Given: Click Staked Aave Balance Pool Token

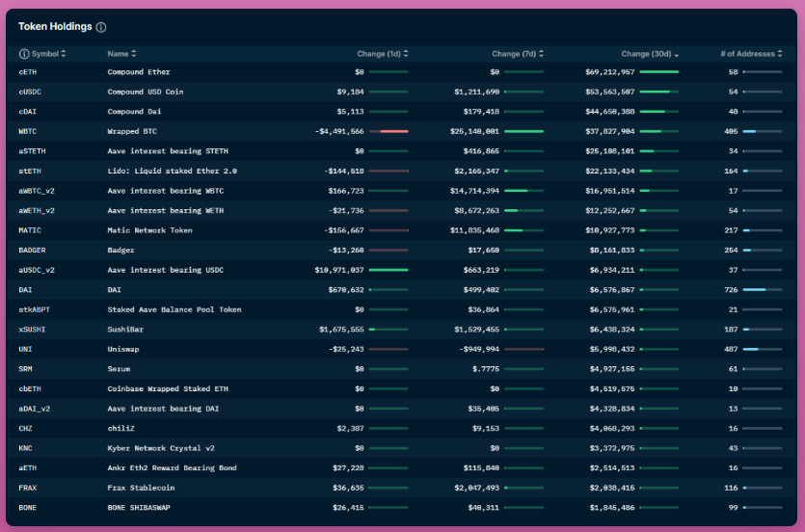Looking at the screenshot, I should 174,310.
